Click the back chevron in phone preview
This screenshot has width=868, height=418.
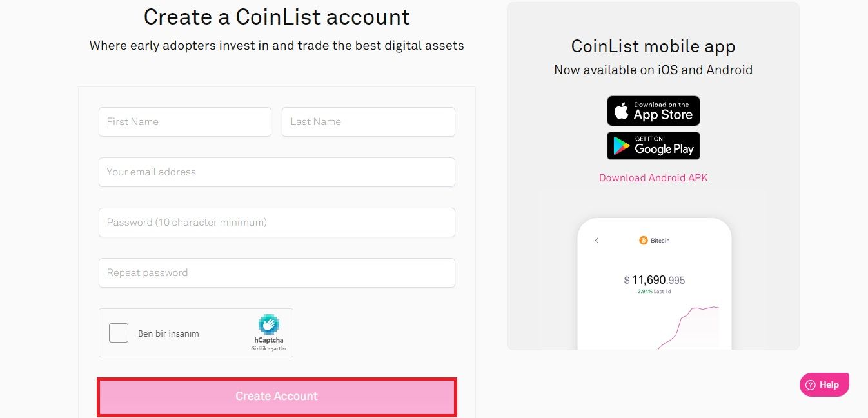tap(597, 241)
